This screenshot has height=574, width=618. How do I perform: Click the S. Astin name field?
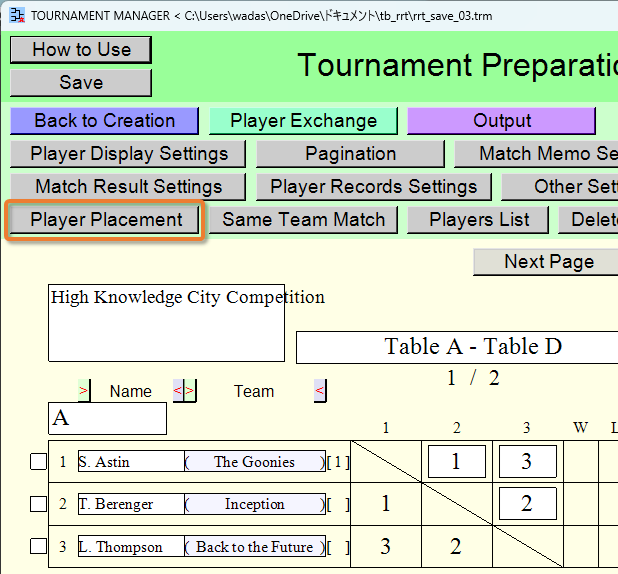pyautogui.click(x=131, y=461)
